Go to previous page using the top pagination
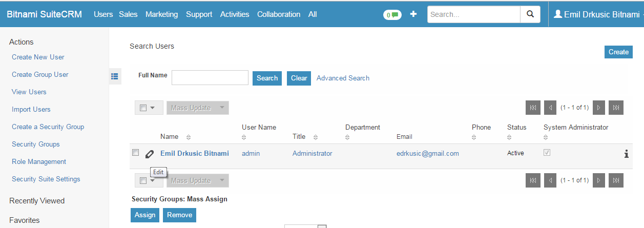Viewport: 644px width, 228px height. pos(550,108)
